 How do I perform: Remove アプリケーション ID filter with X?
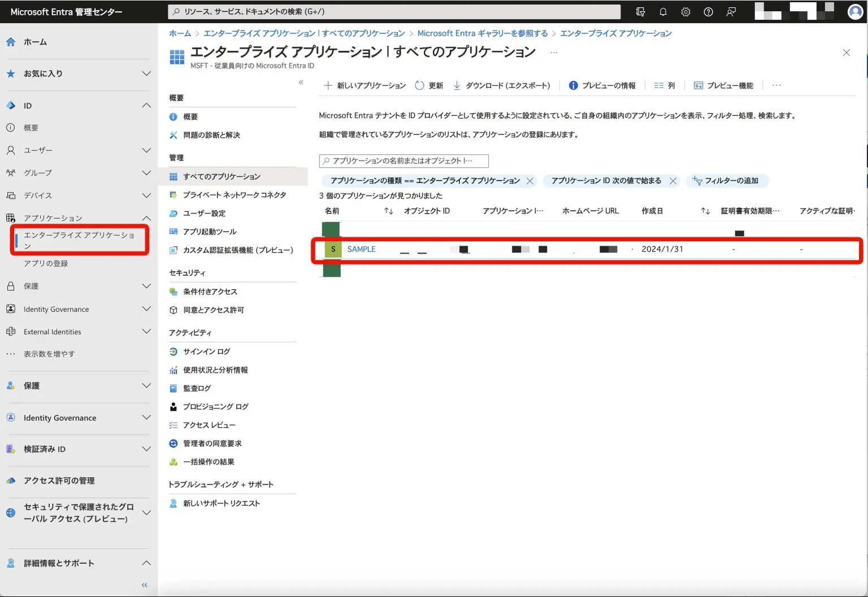(x=673, y=181)
